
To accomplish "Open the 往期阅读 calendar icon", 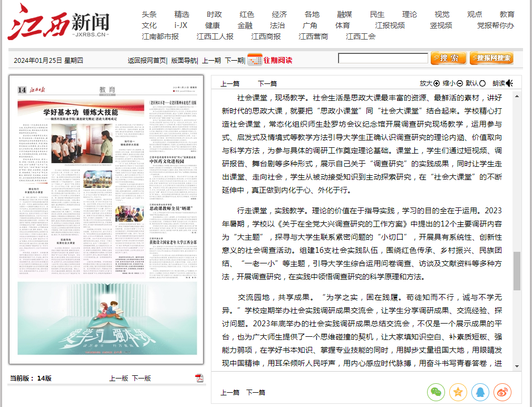I will click(255, 60).
